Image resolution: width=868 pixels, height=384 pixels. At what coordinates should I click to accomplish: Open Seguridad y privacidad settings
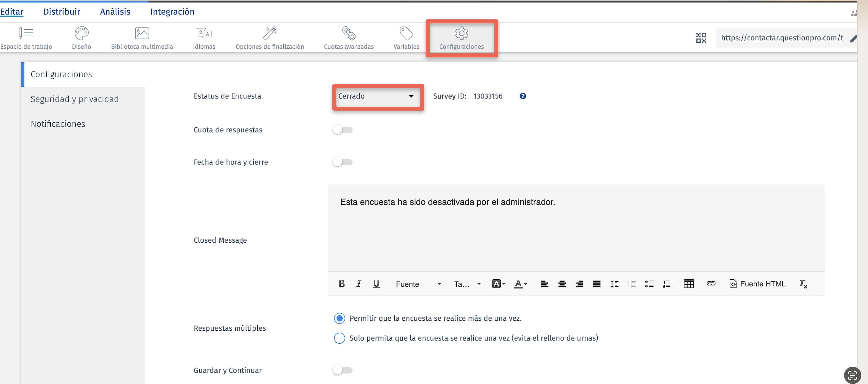coord(74,99)
